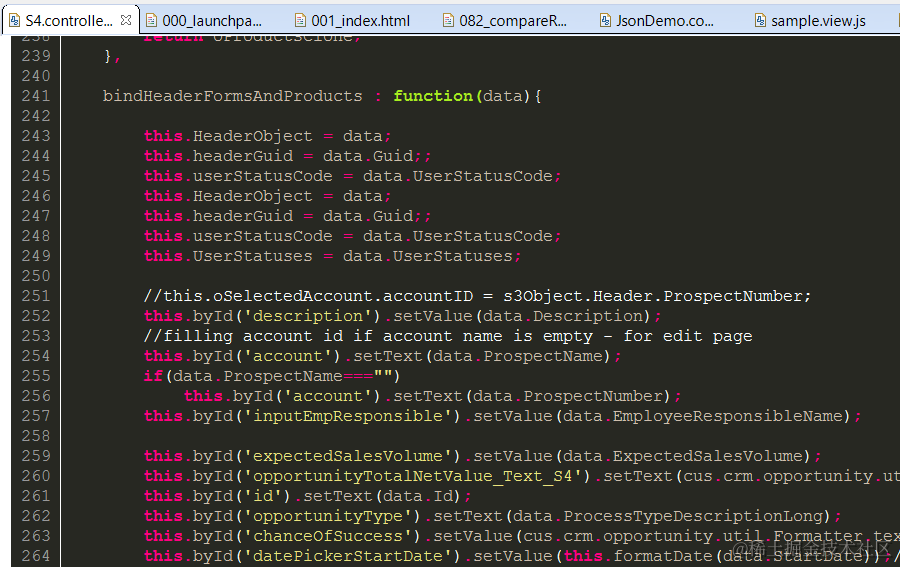
Task: Click 'data.EmployeeResponsibleName' on line 257
Action: click(x=703, y=416)
